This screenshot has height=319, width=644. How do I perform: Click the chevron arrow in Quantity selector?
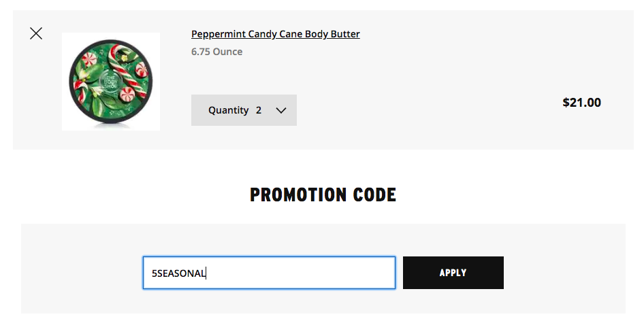coord(281,110)
